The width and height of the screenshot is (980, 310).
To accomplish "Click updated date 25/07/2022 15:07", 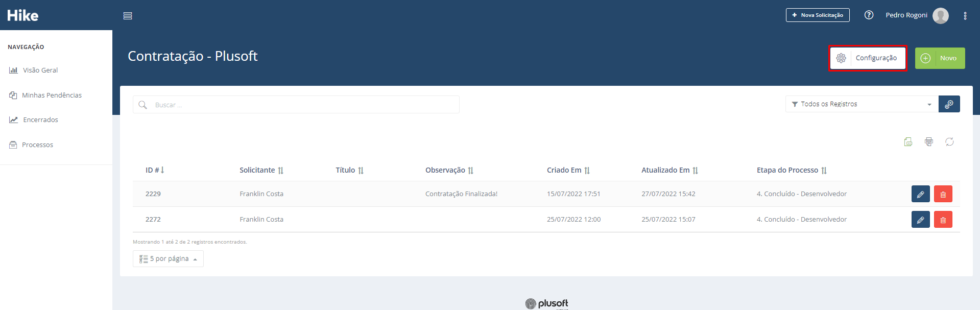I will [668, 220].
